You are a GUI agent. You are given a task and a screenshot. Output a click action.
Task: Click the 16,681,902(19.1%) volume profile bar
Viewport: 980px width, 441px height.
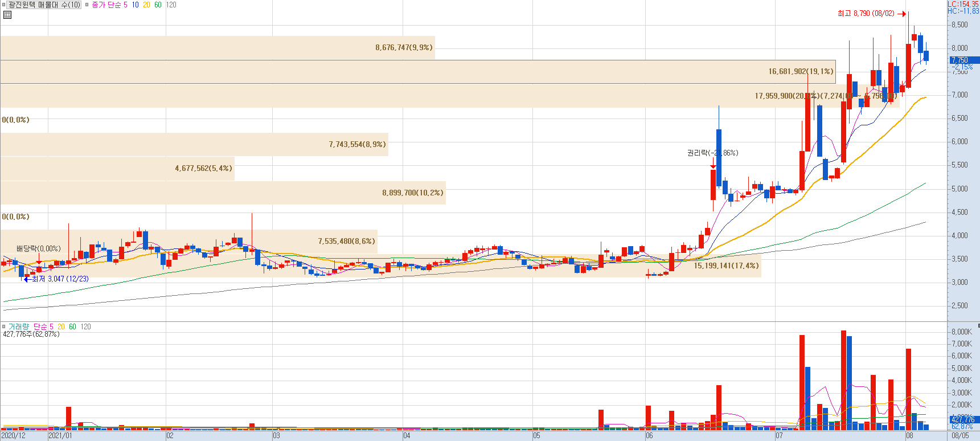point(417,71)
